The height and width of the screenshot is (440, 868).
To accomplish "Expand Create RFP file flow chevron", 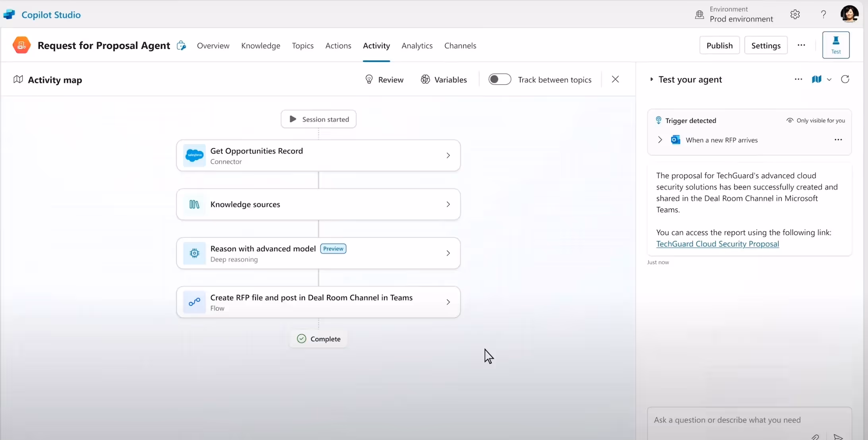I will (x=448, y=302).
